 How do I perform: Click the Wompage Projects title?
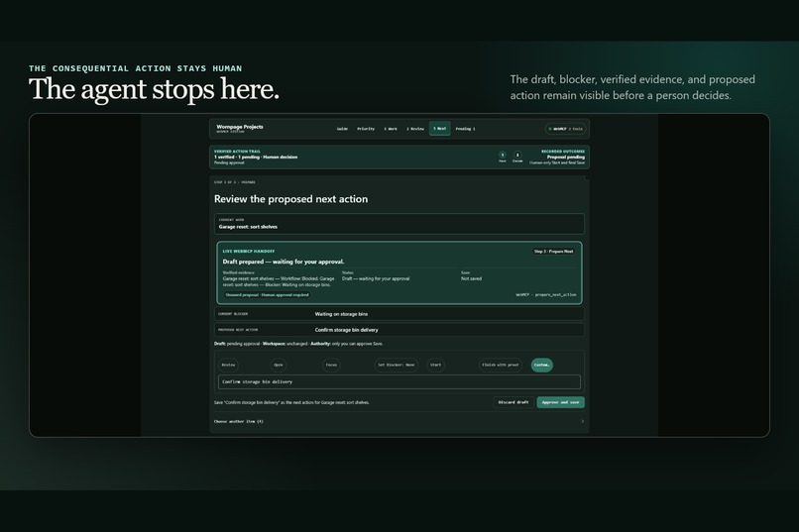click(240, 127)
